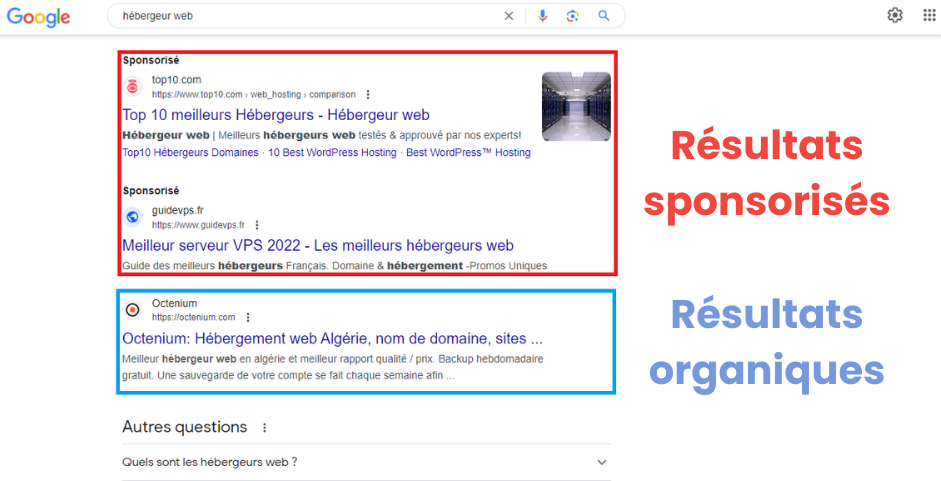
Task: Click the magnifying glass search button
Action: pos(604,16)
